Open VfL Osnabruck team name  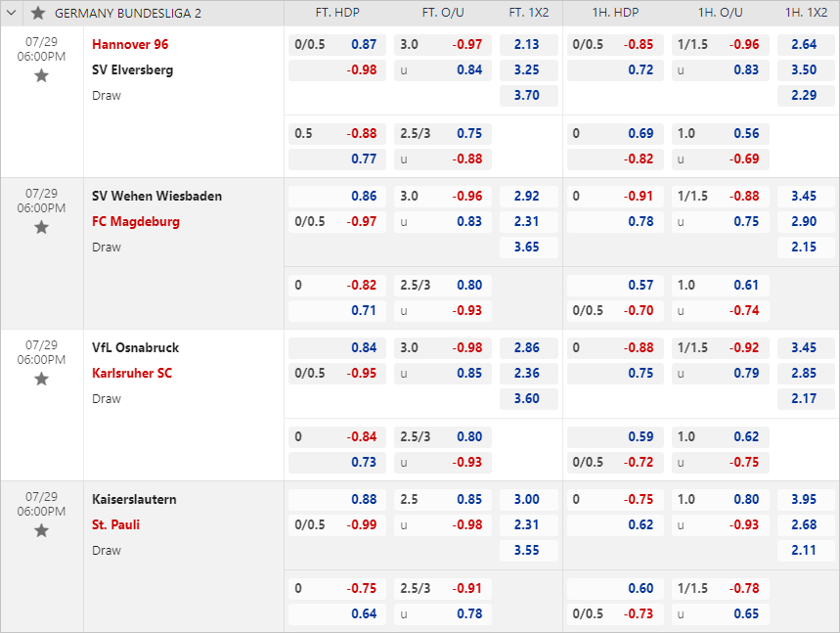tap(135, 348)
